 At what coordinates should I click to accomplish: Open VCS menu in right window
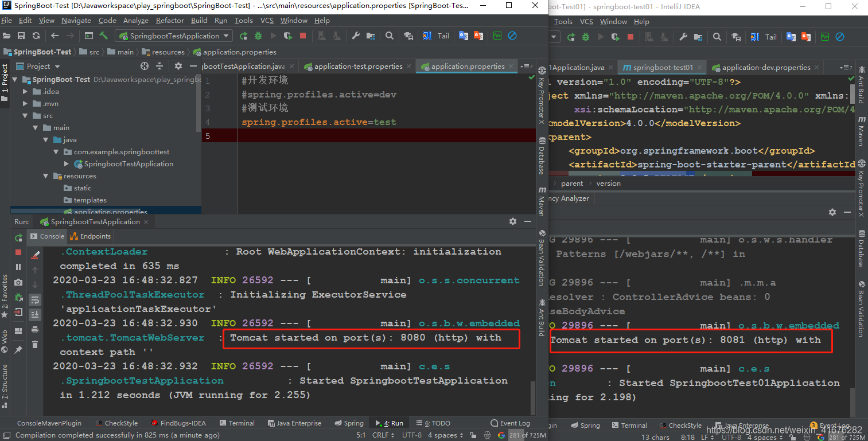click(x=586, y=22)
